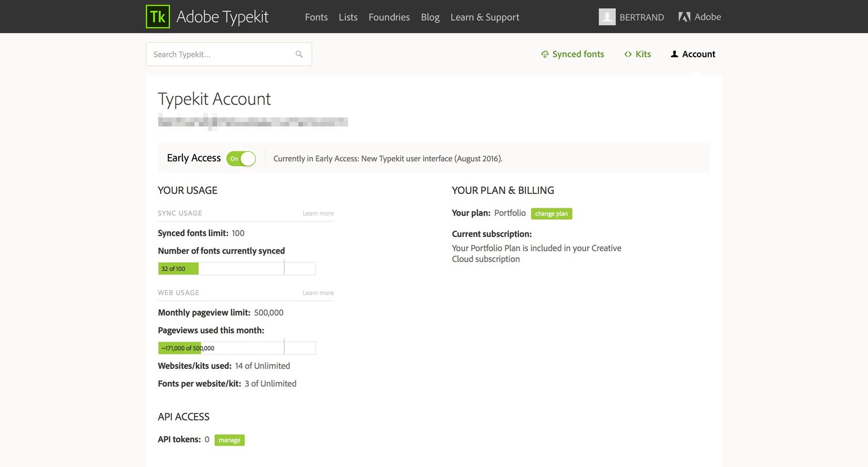Click Learn more beside Sync Usage
Image resolution: width=868 pixels, height=467 pixels.
[x=318, y=213]
